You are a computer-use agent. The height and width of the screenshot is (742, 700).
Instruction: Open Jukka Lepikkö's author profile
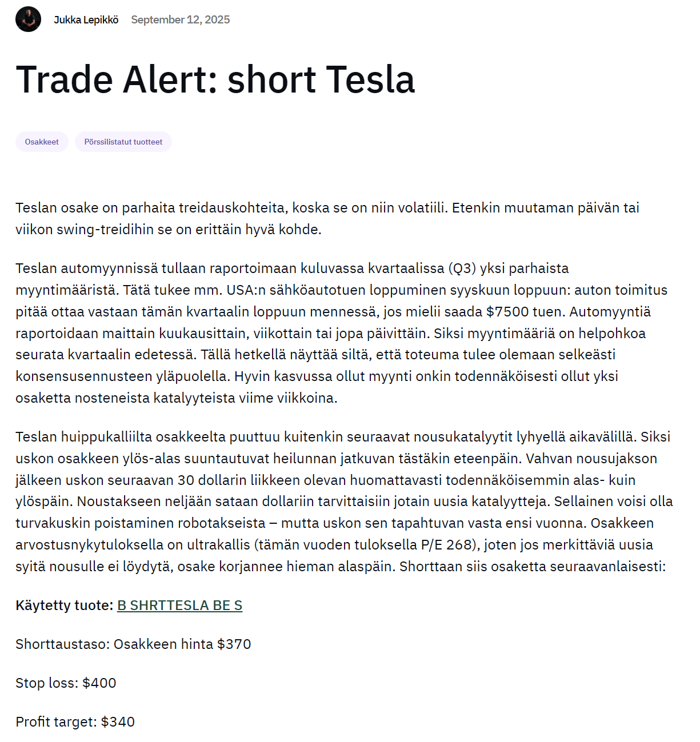86,20
